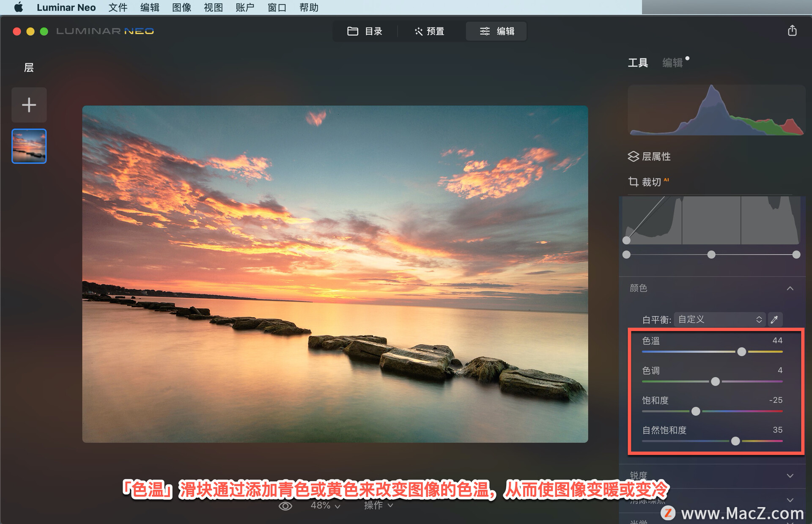The height and width of the screenshot is (524, 812).
Task: Click the LUMINAR NEO logo
Action: [x=105, y=31]
